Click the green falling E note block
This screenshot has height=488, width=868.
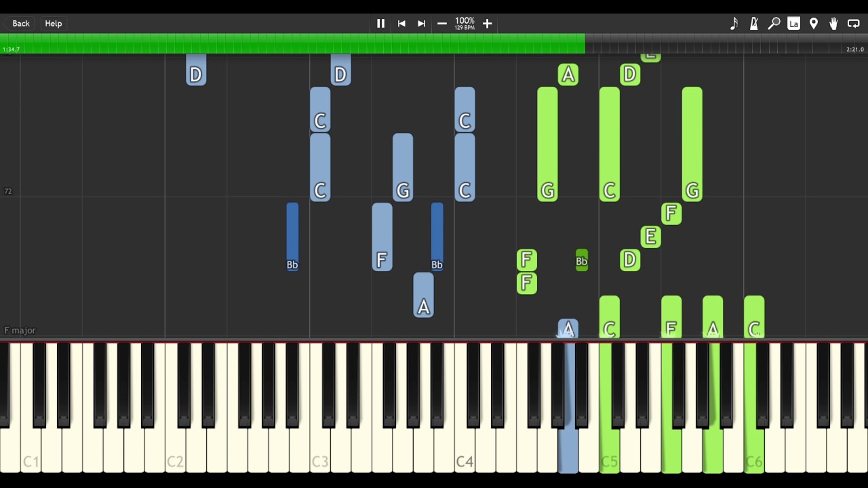(x=650, y=237)
